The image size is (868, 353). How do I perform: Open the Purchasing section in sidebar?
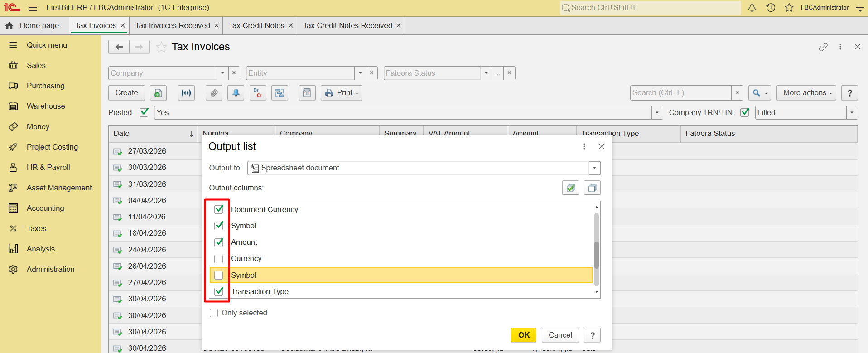point(45,86)
